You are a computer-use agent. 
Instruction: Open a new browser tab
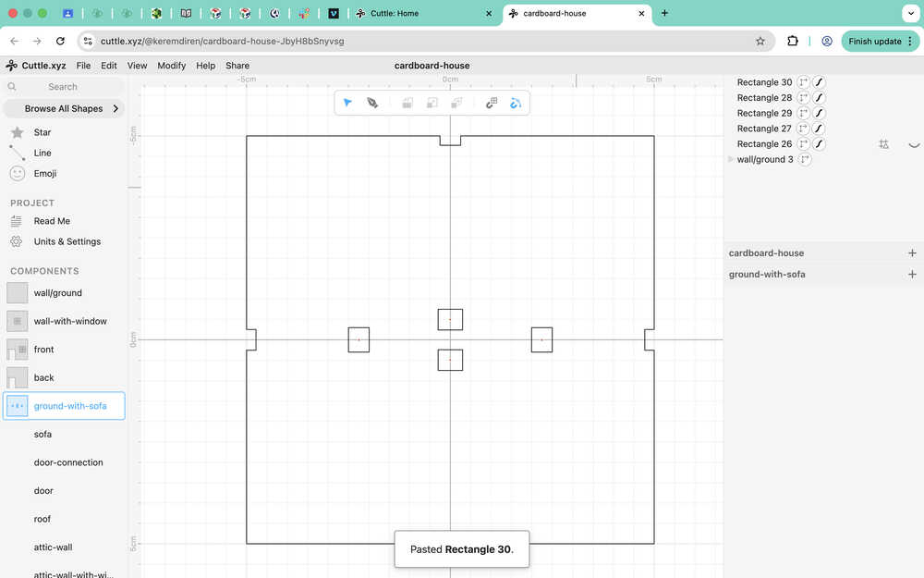664,13
